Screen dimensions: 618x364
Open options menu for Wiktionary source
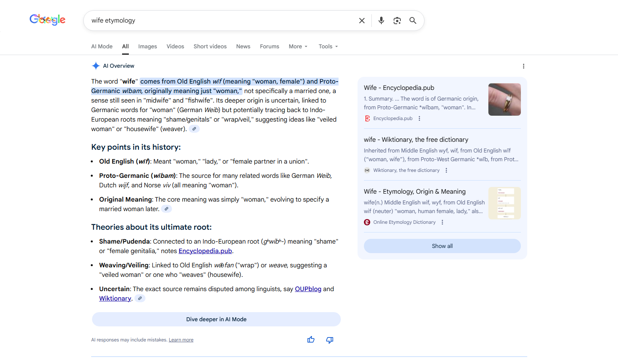[446, 170]
